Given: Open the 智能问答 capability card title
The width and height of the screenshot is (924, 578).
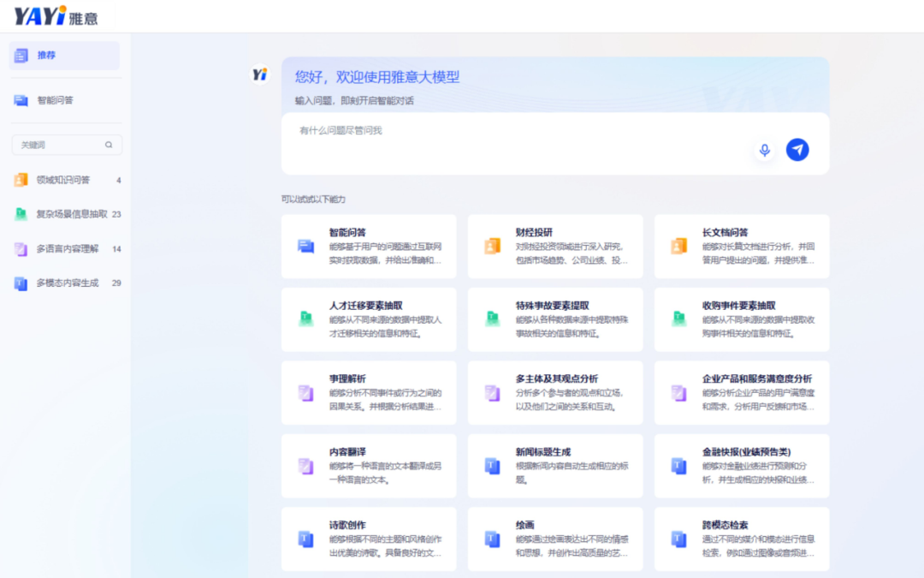Looking at the screenshot, I should pyautogui.click(x=347, y=232).
